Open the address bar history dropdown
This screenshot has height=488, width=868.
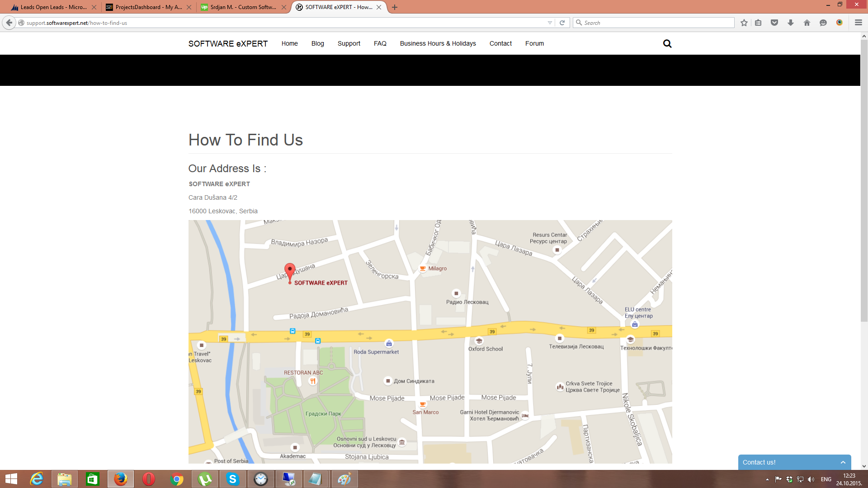click(x=550, y=23)
